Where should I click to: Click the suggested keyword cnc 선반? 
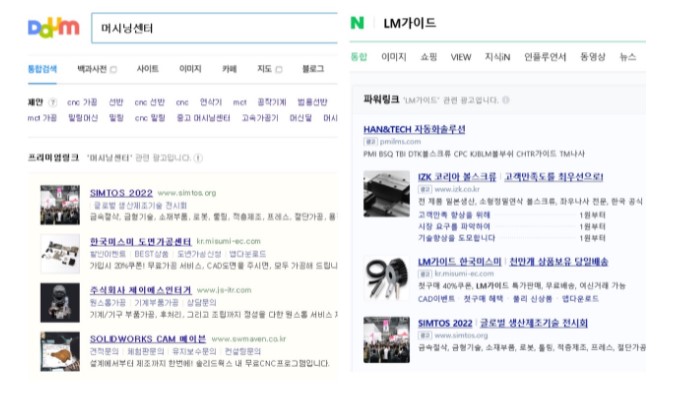pyautogui.click(x=150, y=102)
